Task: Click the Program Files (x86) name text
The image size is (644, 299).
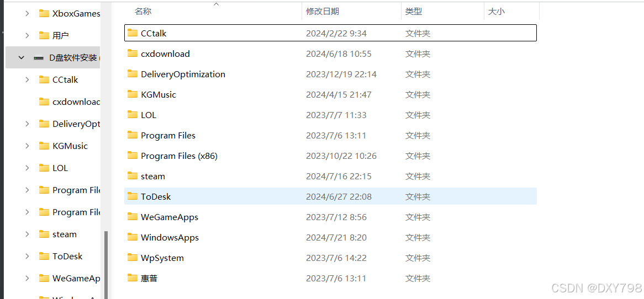Action: click(x=179, y=156)
